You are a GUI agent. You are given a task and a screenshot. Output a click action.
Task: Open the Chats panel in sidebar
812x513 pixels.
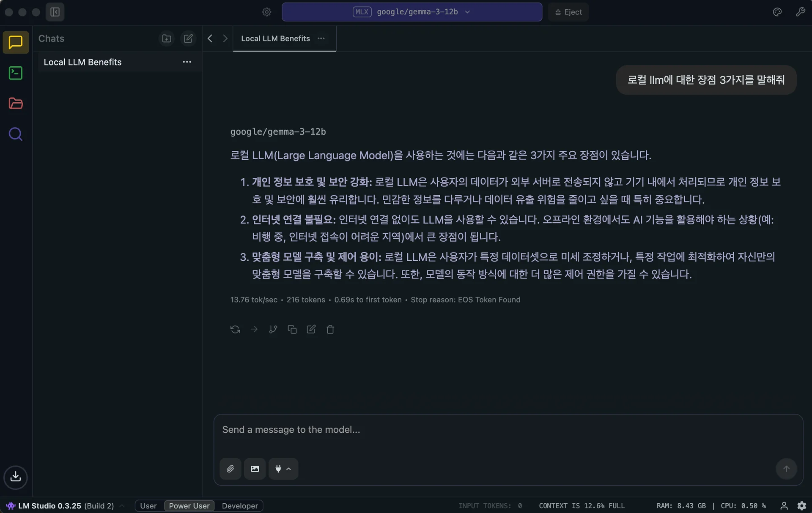(15, 42)
